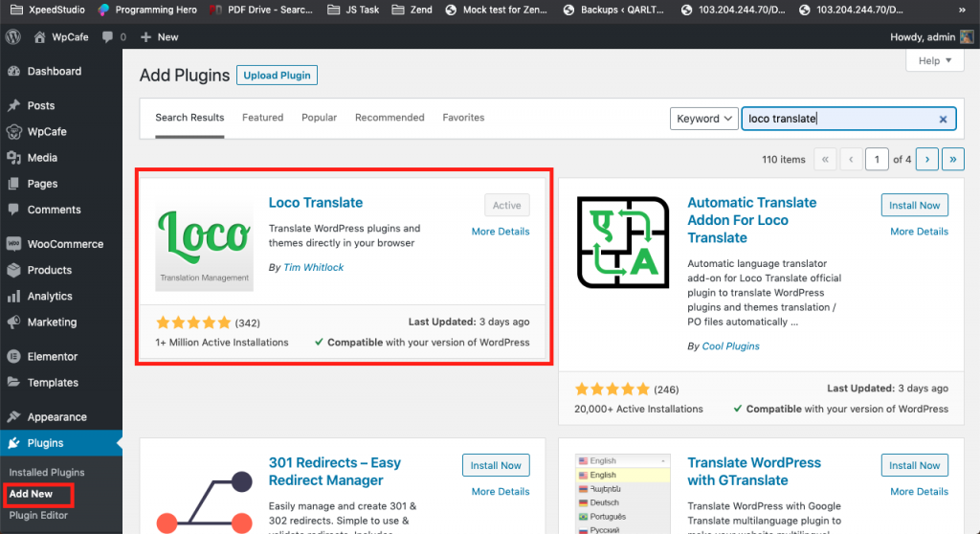Open More Details for Automatic Translate Addon

[x=919, y=232]
